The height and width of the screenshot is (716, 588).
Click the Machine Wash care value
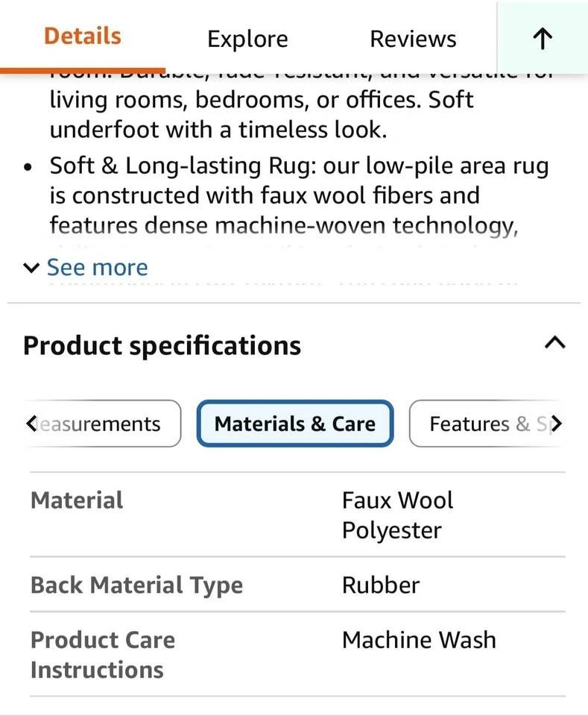click(x=419, y=640)
